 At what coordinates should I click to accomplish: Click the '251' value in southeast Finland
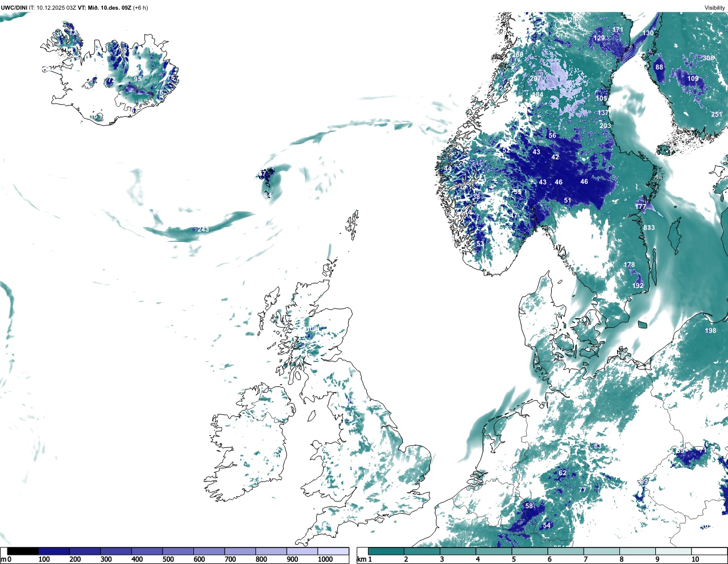(x=717, y=114)
